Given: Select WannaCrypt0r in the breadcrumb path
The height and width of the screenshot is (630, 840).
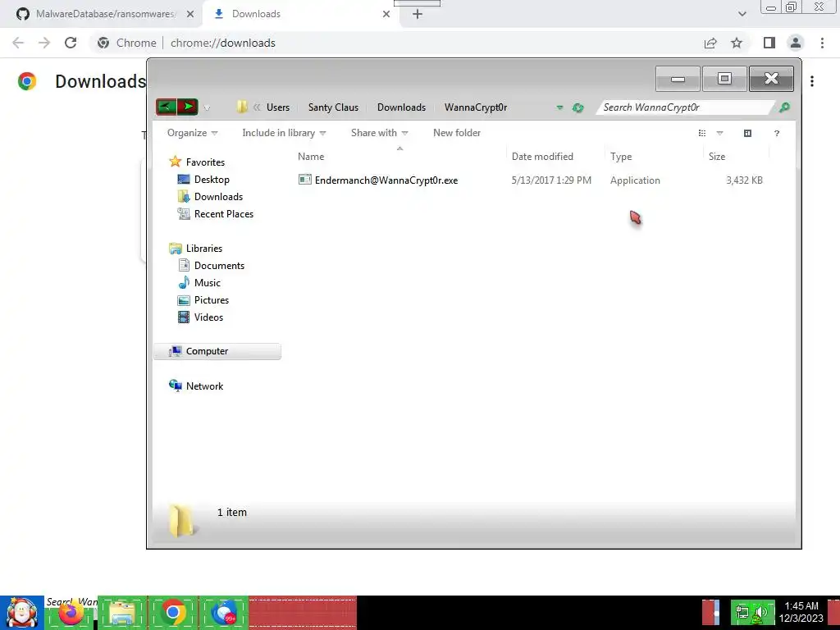Looking at the screenshot, I should click(x=476, y=107).
